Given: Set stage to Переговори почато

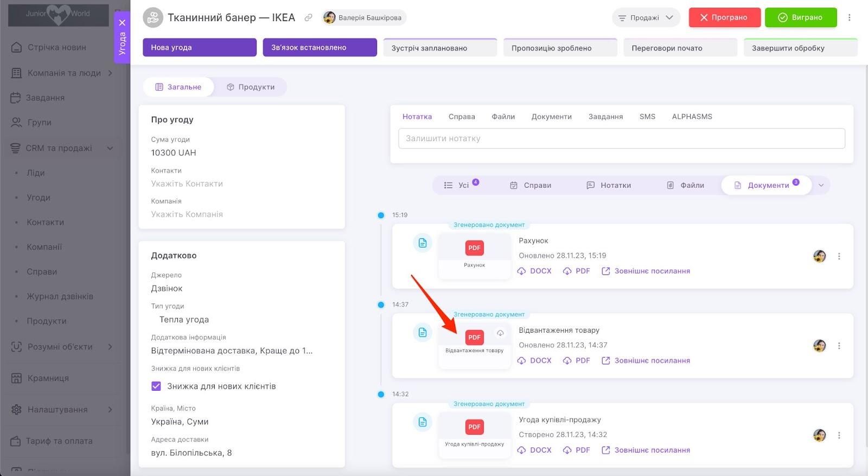Looking at the screenshot, I should tap(680, 48).
